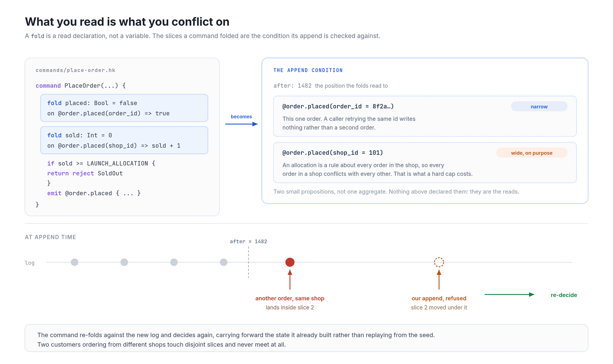Click the '@order.placed(shop_id = 101)' condition
The image size is (613, 364).
click(x=332, y=153)
